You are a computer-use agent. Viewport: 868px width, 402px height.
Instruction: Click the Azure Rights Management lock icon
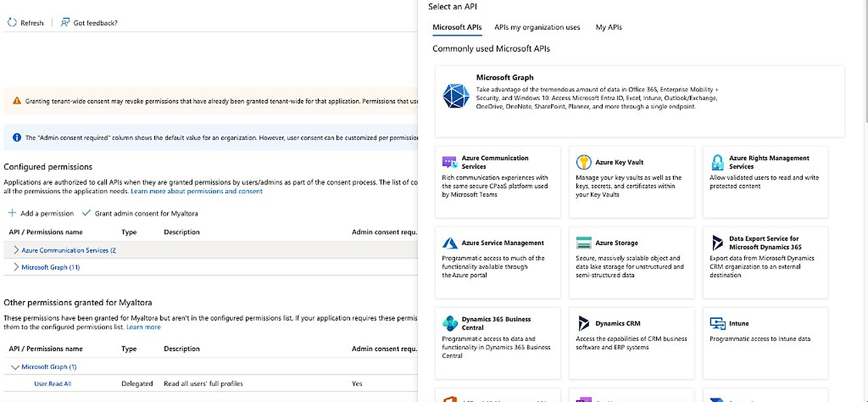tap(718, 162)
